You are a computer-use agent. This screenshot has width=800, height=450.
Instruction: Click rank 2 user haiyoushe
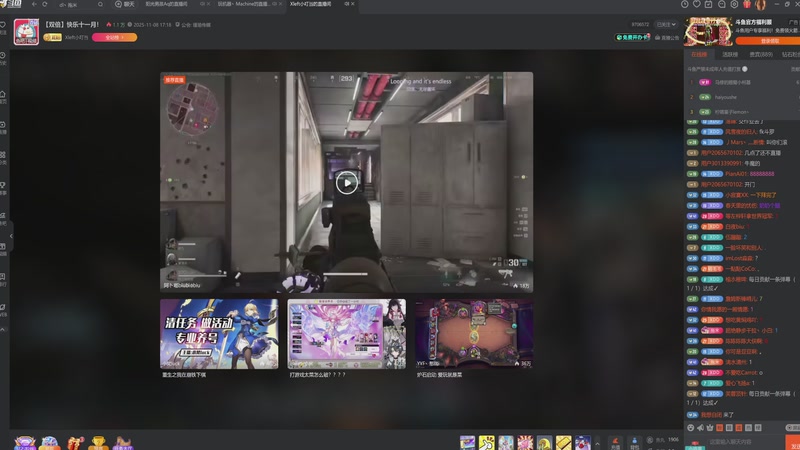click(x=726, y=97)
